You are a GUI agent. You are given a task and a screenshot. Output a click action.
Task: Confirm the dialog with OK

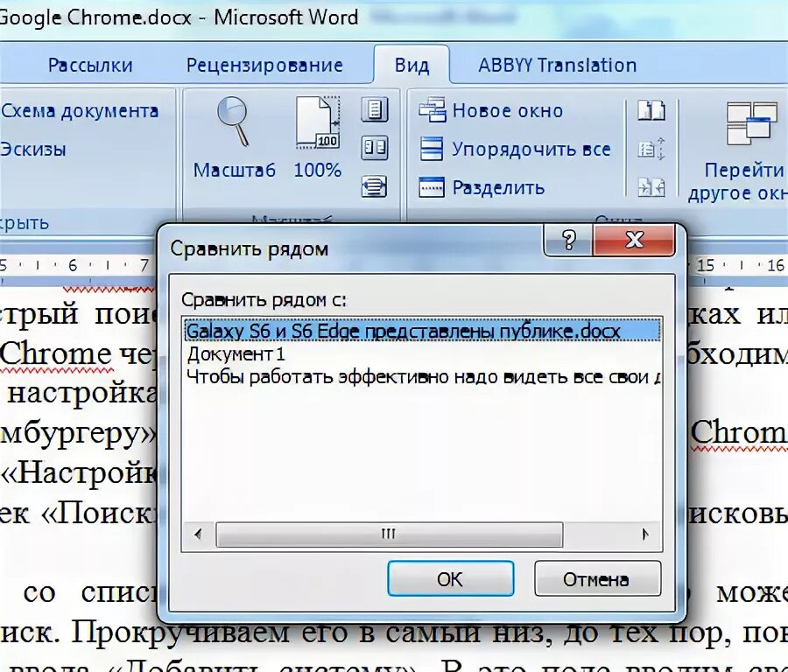(450, 578)
